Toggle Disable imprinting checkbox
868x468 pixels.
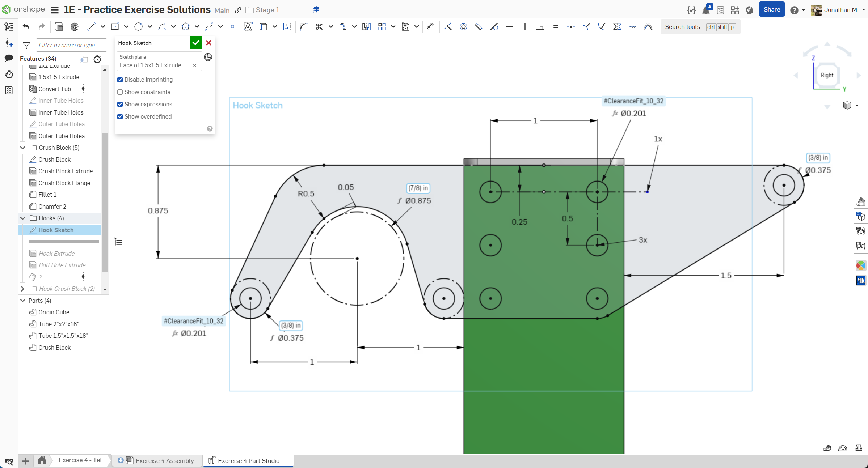(120, 80)
